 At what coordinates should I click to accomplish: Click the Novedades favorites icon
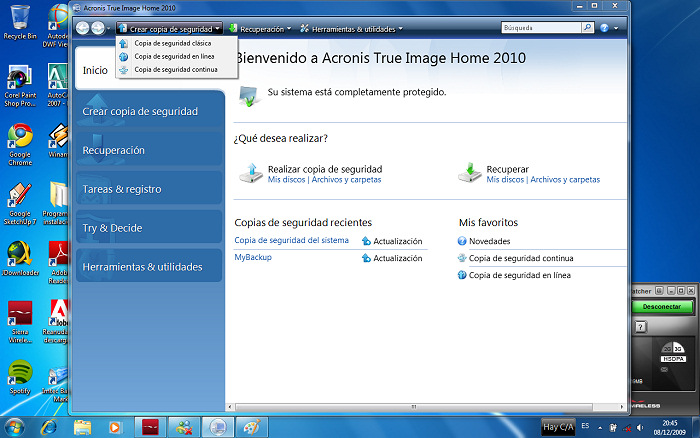coord(462,241)
